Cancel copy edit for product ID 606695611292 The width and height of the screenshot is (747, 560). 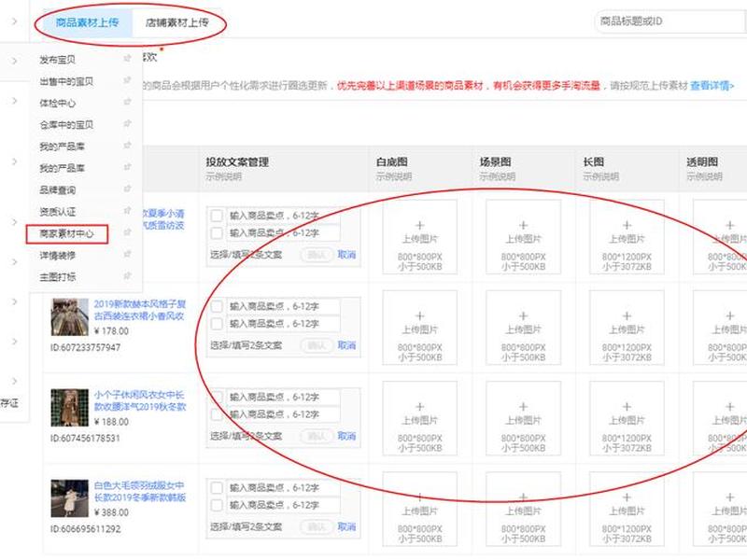pyautogui.click(x=346, y=526)
